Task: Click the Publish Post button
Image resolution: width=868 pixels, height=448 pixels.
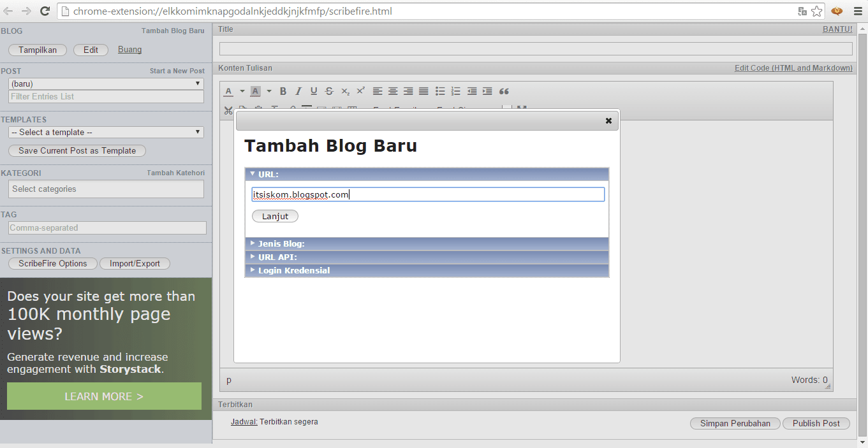Action: click(816, 423)
